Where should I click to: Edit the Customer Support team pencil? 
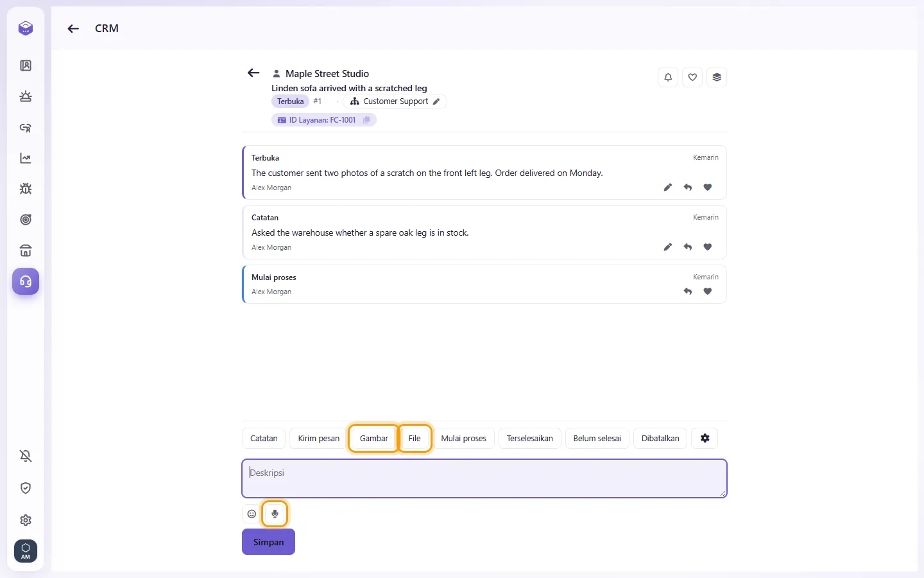436,101
